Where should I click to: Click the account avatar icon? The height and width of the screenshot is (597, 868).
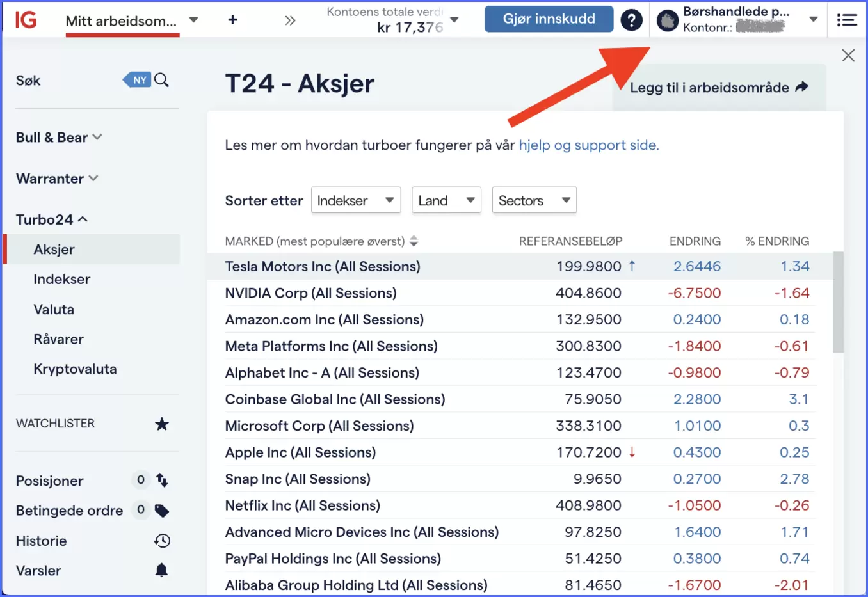click(668, 21)
